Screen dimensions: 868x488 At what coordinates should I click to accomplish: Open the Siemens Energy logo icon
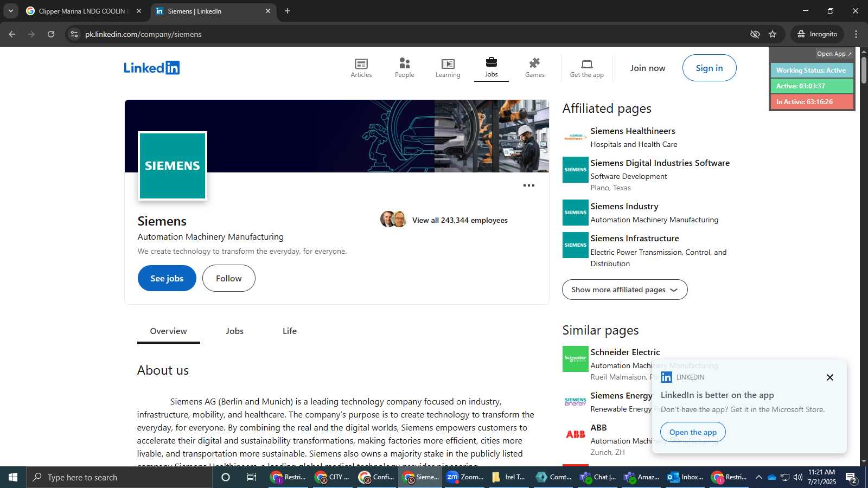(x=575, y=402)
